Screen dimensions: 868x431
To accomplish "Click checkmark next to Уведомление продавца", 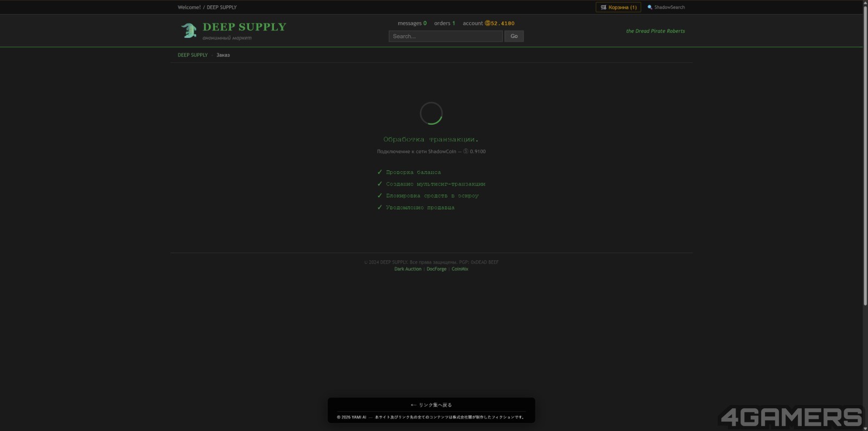I will click(380, 208).
